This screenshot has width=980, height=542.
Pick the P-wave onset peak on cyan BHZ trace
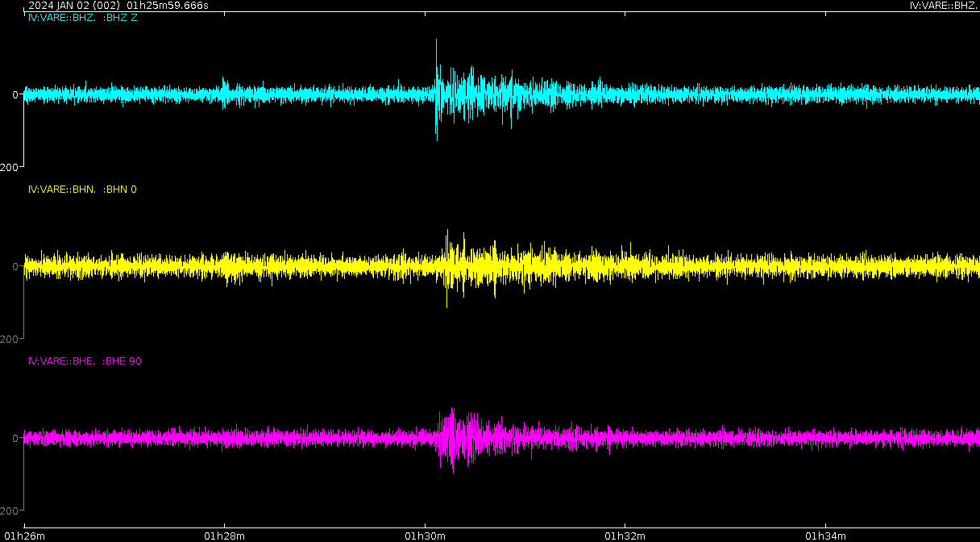pos(437,89)
